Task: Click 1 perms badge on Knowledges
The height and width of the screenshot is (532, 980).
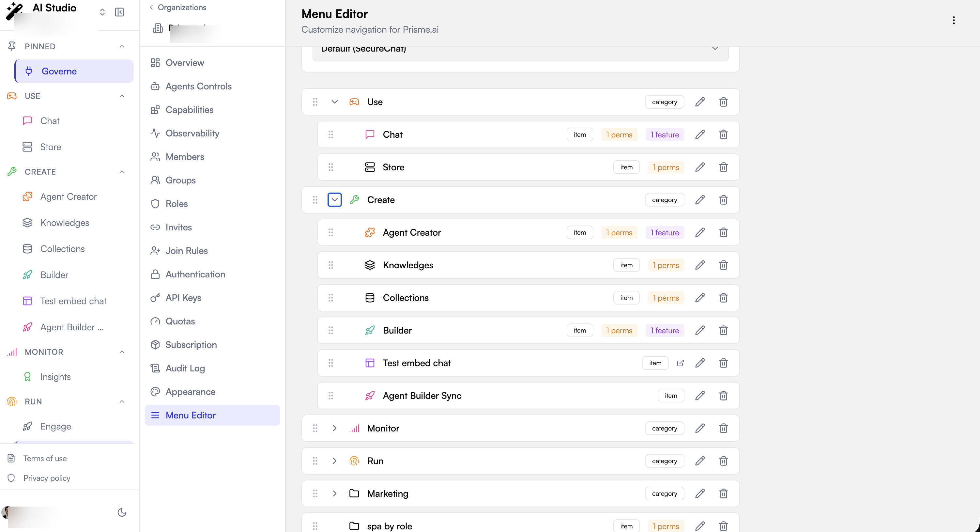Action: point(666,265)
